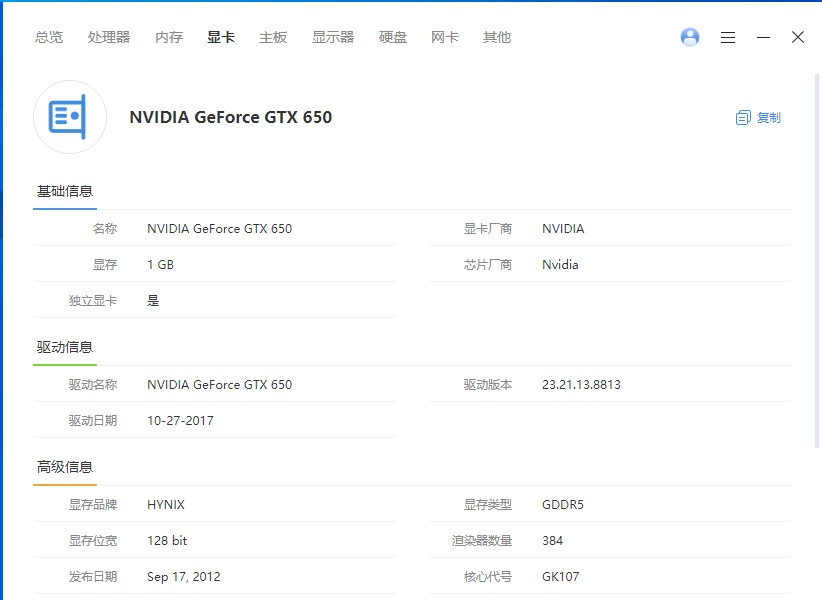Click the graphics card icon beside title
822x600 pixels.
point(70,117)
